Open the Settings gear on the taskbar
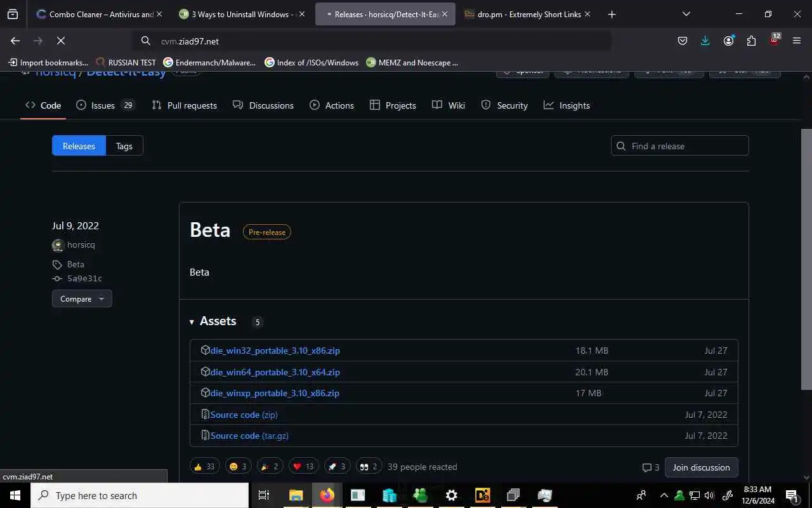 [452, 495]
